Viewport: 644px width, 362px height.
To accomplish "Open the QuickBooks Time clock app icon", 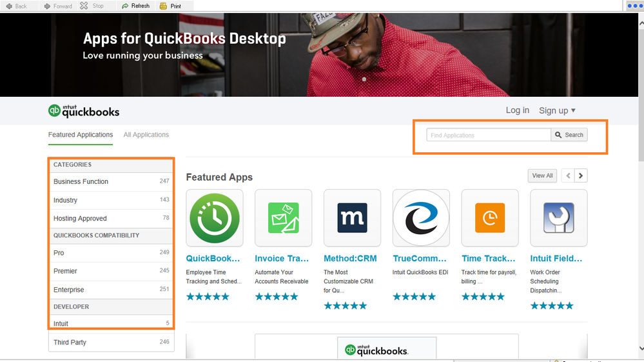I will point(215,217).
